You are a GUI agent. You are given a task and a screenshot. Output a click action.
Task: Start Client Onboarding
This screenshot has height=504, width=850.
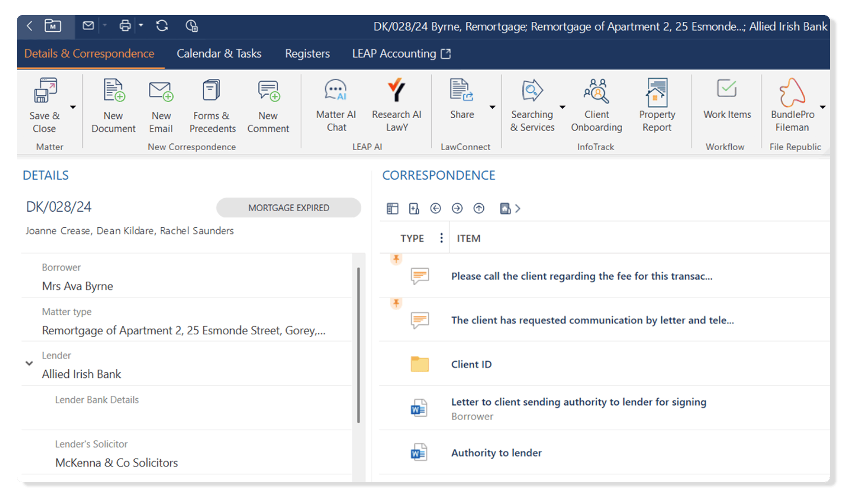point(596,105)
